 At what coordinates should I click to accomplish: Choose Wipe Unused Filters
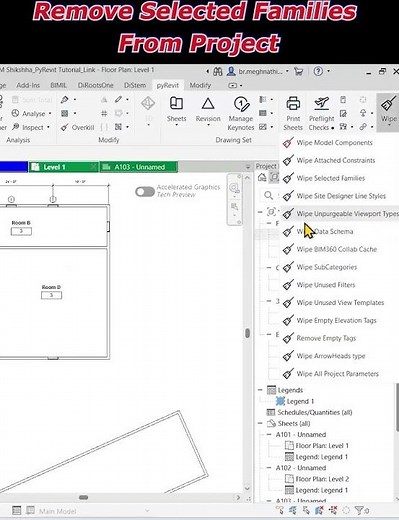coord(339,285)
